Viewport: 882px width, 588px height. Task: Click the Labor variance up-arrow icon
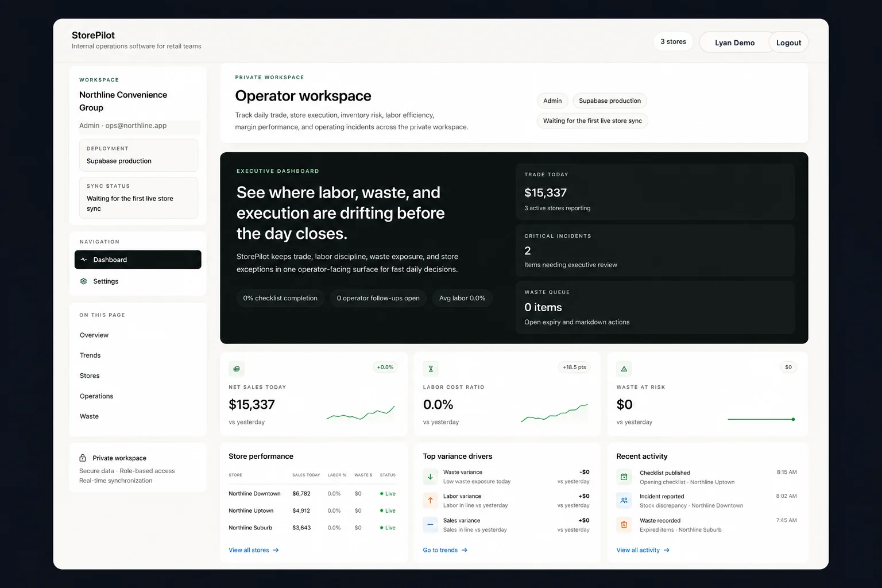430,501
